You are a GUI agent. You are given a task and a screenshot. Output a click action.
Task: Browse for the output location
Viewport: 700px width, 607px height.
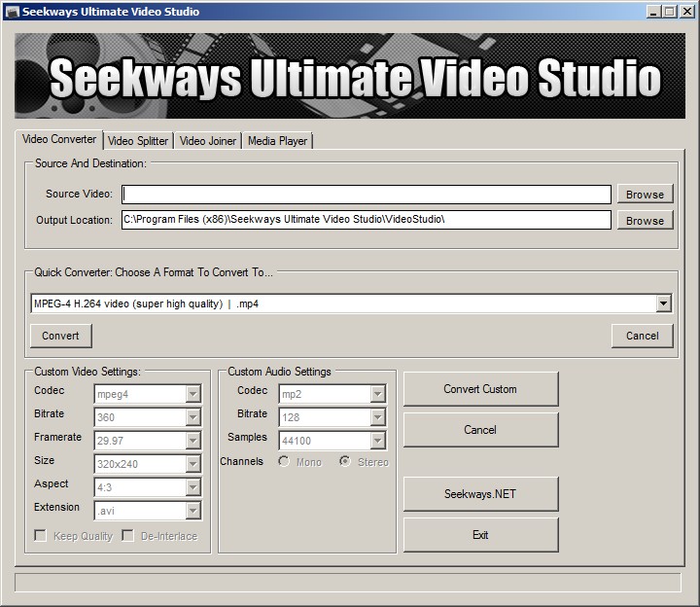[645, 221]
